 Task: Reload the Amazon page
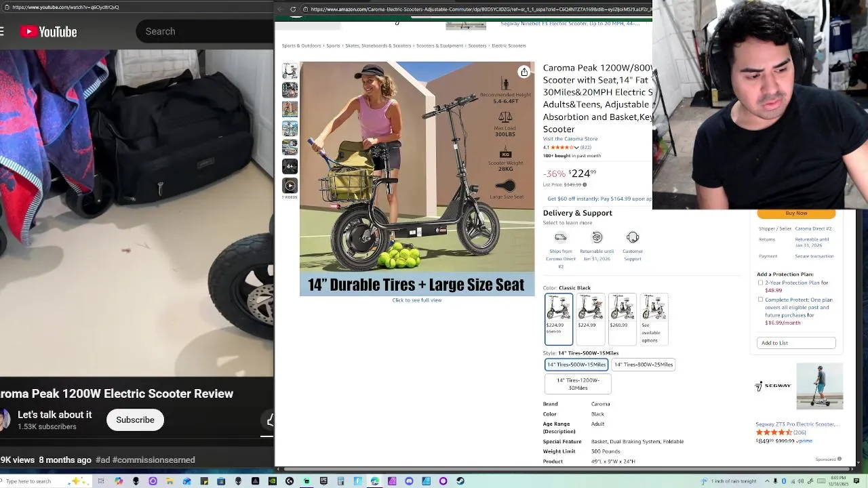pyautogui.click(x=293, y=9)
